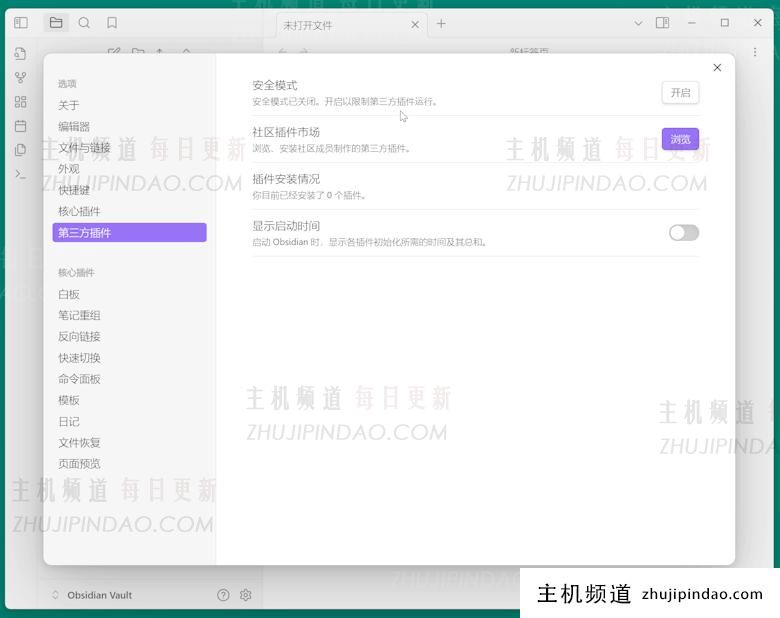780x618 pixels.
Task: Create new canvas from the ribbon icon
Action: 20,102
